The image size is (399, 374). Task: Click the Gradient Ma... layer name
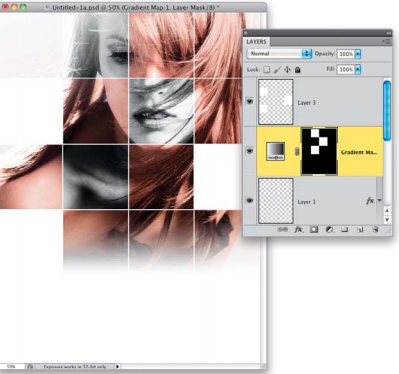359,152
